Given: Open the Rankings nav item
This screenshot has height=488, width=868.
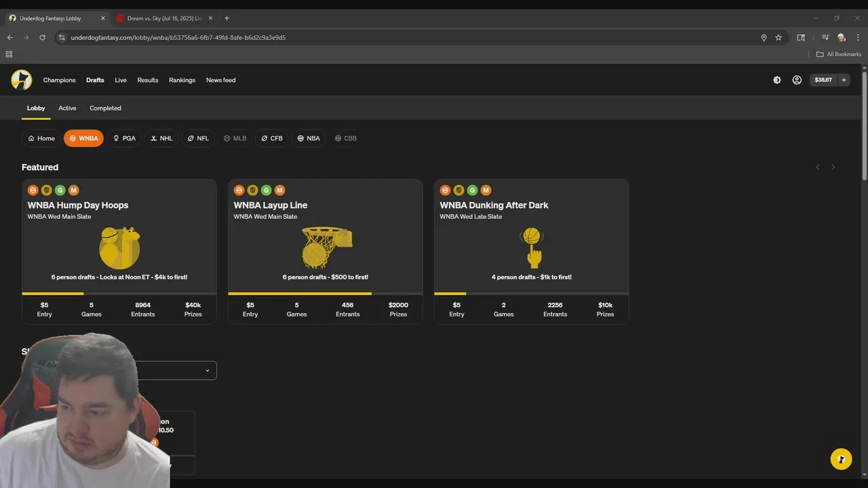Looking at the screenshot, I should pos(182,80).
